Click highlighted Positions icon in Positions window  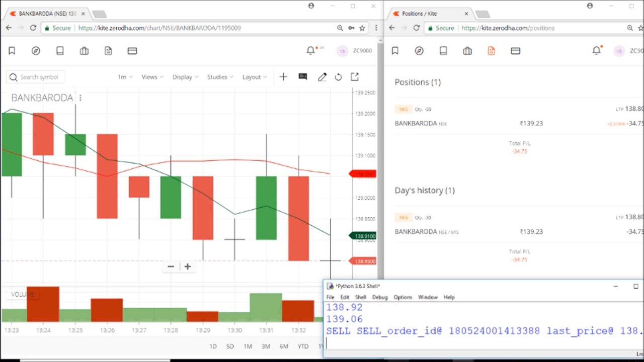point(492,51)
